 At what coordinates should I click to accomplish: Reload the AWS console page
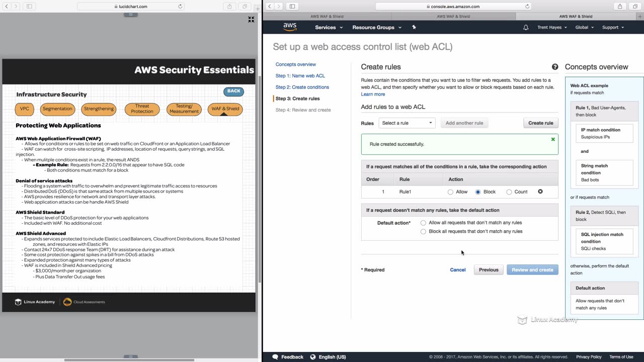pyautogui.click(x=527, y=7)
